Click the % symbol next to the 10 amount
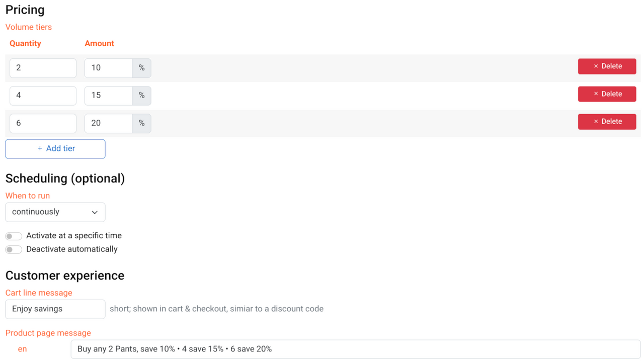 [141, 67]
